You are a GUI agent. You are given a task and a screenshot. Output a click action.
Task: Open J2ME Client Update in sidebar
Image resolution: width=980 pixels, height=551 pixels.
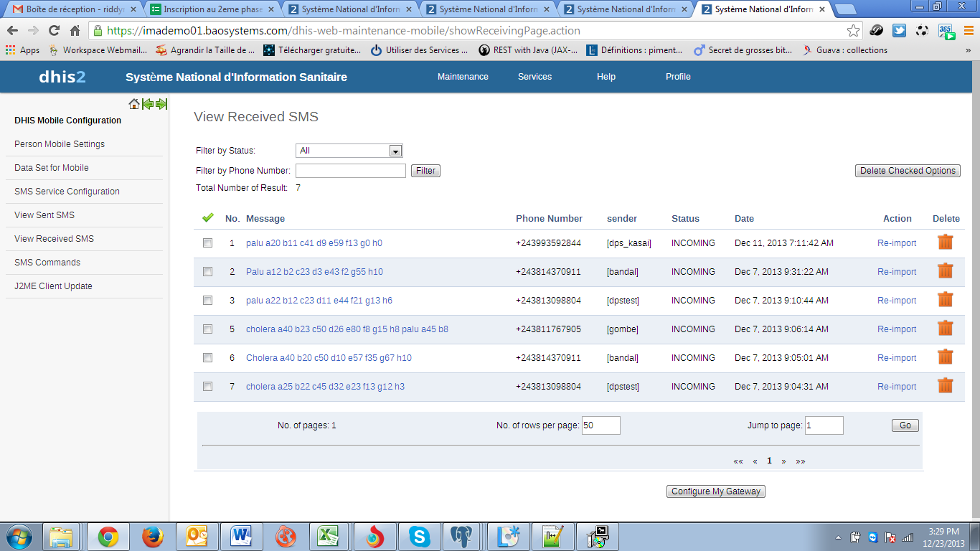pos(53,286)
